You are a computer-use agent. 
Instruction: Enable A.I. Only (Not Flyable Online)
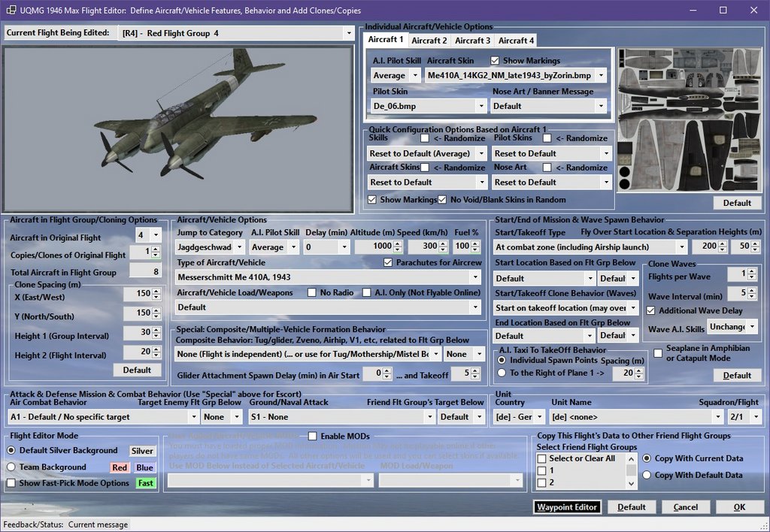pos(366,292)
